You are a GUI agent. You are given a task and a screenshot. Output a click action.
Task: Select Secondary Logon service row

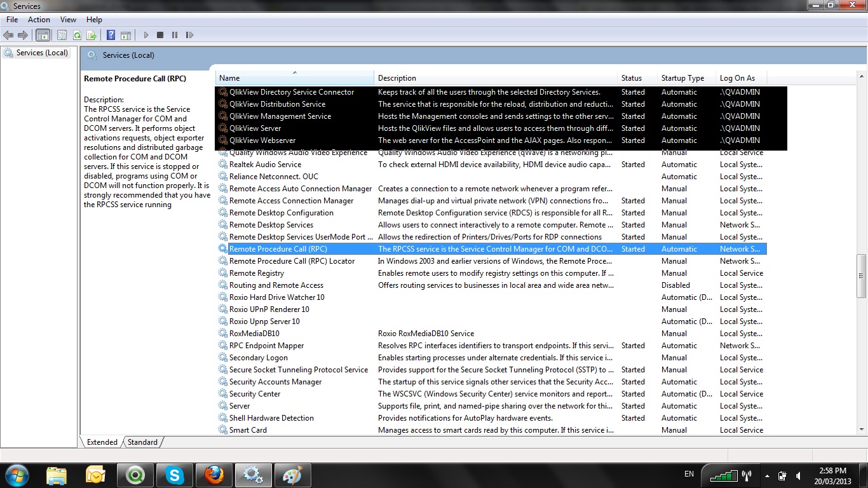click(x=491, y=358)
